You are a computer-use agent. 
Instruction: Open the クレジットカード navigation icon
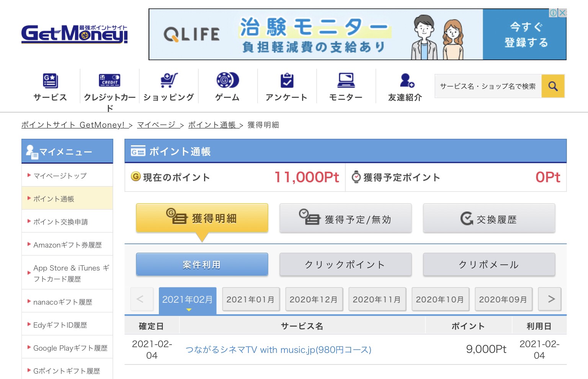109,80
